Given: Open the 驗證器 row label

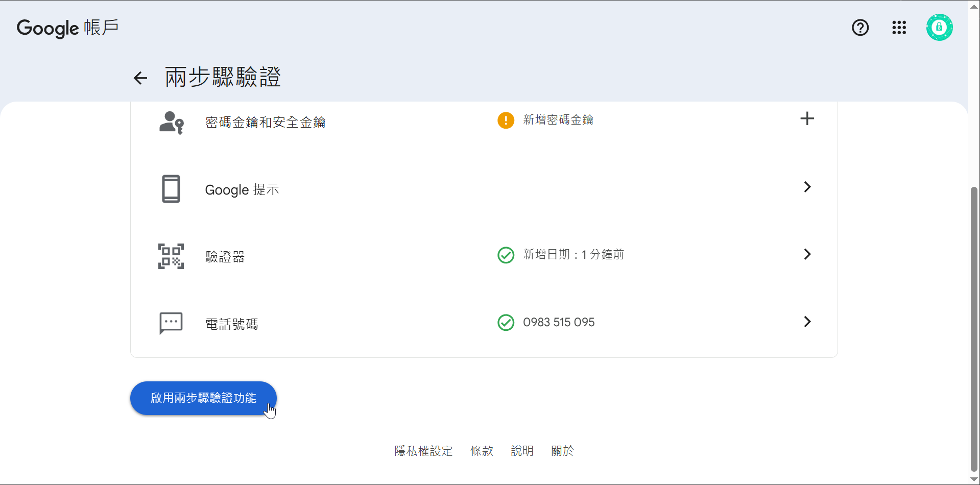Looking at the screenshot, I should pos(225,257).
